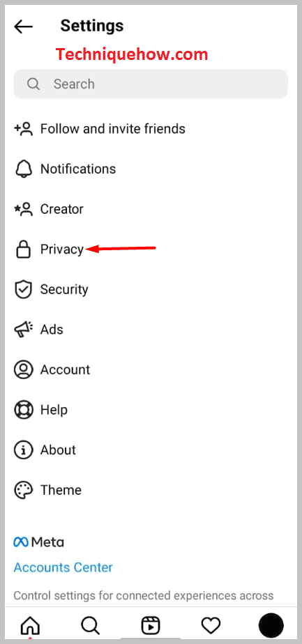
Task: Select the Theme menu option
Action: (151, 490)
